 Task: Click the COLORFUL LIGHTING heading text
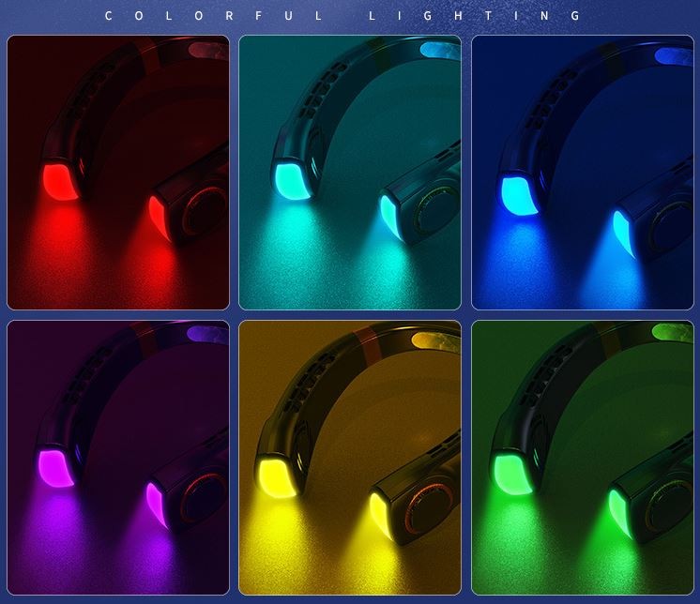[342, 16]
